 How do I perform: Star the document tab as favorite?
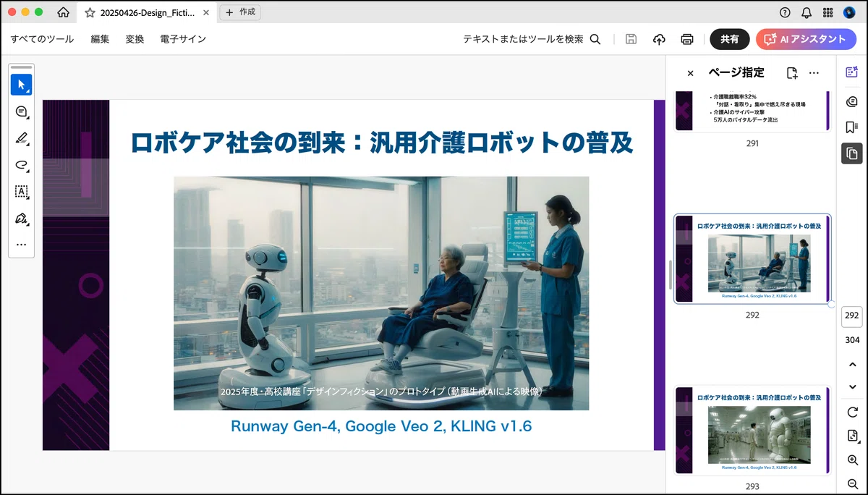click(x=90, y=12)
